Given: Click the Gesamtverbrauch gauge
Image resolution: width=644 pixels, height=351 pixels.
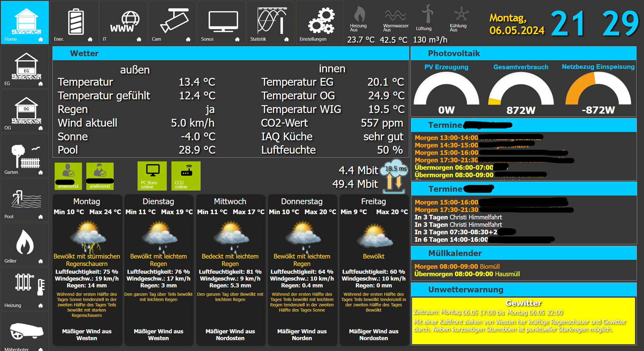Looking at the screenshot, I should pyautogui.click(x=521, y=88).
